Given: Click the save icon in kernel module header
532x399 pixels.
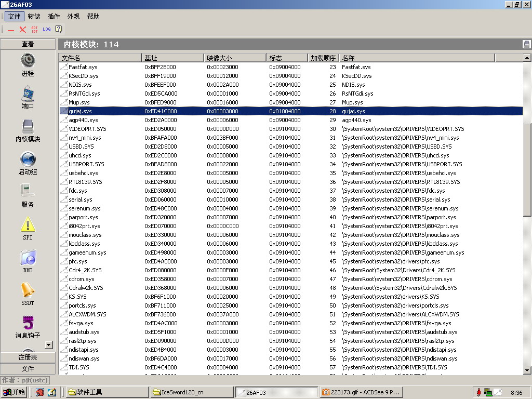Looking at the screenshot, I should (526, 44).
